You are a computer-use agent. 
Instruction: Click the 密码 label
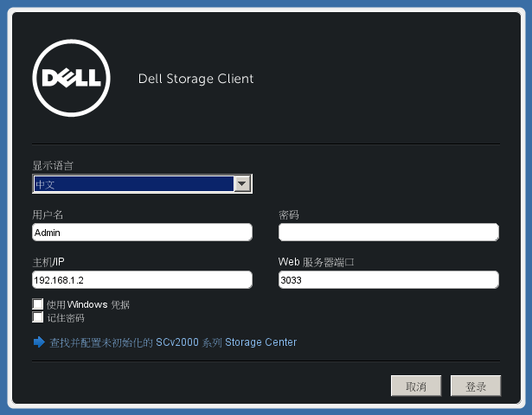(289, 214)
